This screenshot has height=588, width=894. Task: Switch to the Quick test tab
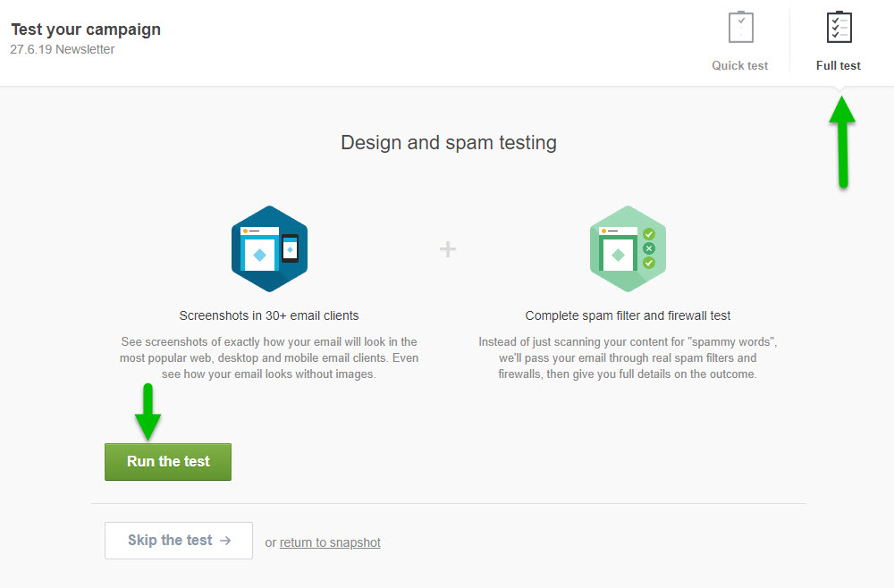pyautogui.click(x=740, y=40)
